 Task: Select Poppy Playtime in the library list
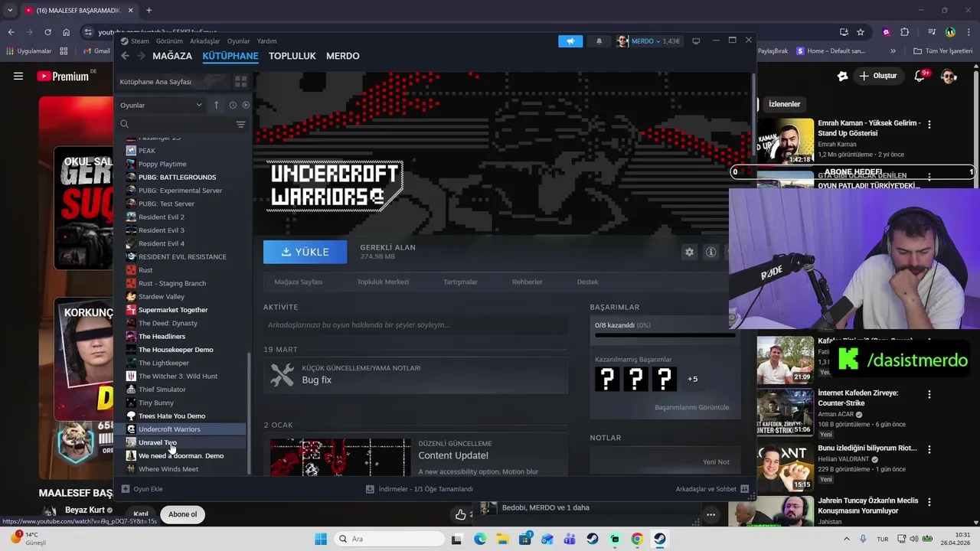162,164
